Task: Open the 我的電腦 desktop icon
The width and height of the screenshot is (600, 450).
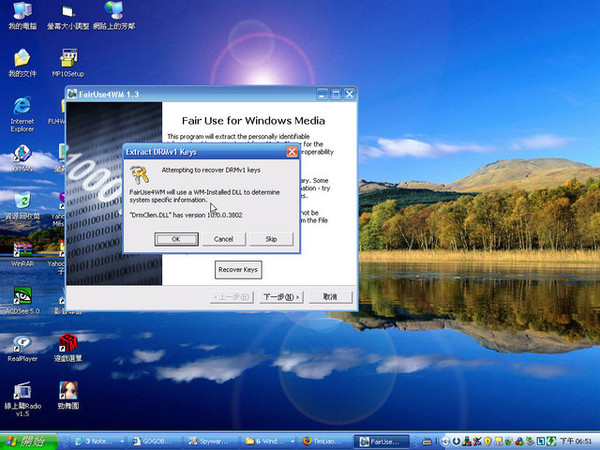Action: point(22,15)
